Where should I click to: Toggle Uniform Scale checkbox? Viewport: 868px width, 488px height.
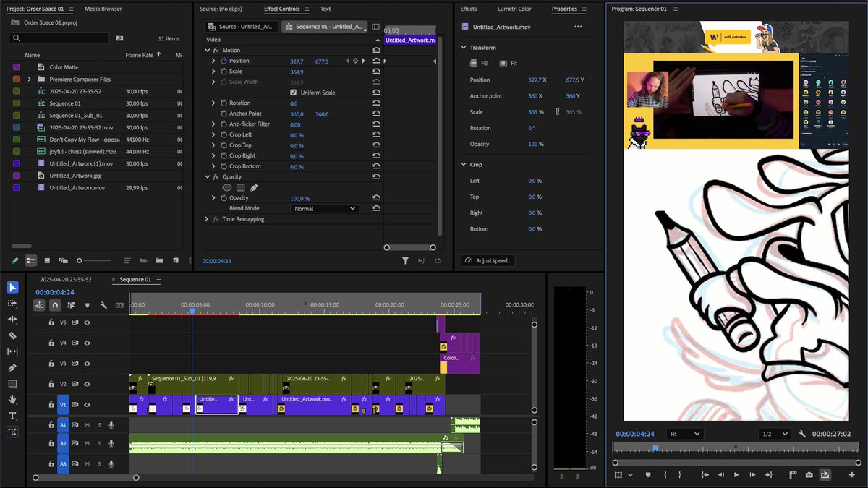(x=293, y=93)
